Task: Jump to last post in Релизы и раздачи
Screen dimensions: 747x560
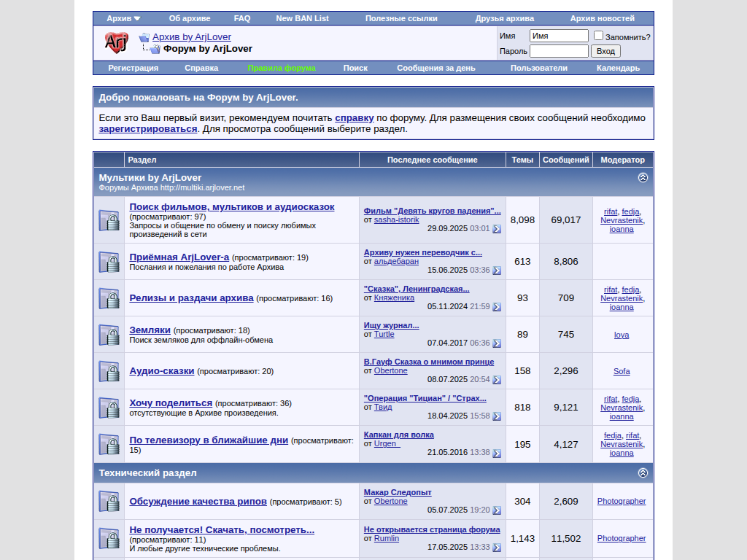Action: (497, 307)
